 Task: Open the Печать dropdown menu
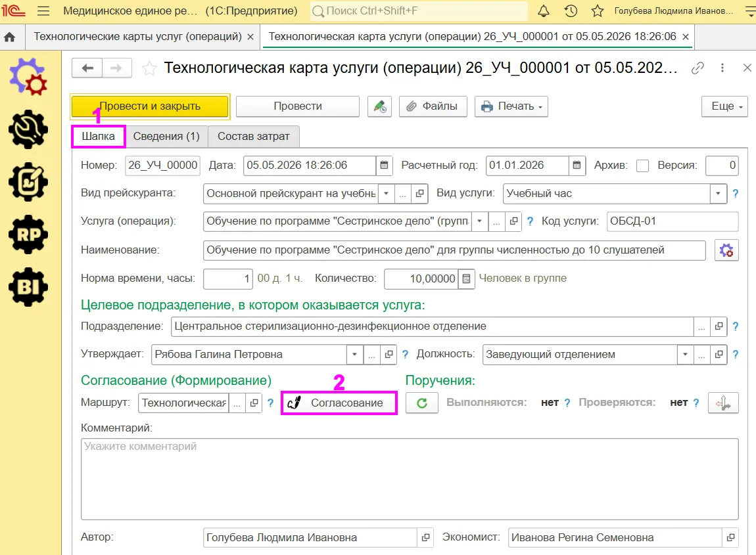511,106
